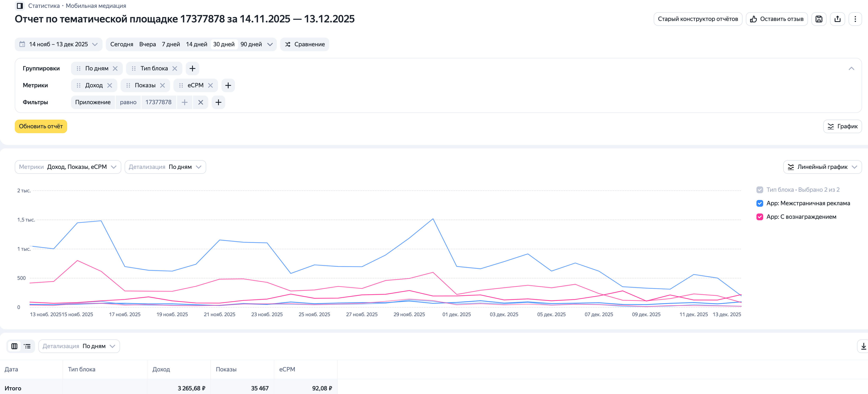Delete the Приложение filter with X
Screen dimensions: 868x394
point(201,102)
